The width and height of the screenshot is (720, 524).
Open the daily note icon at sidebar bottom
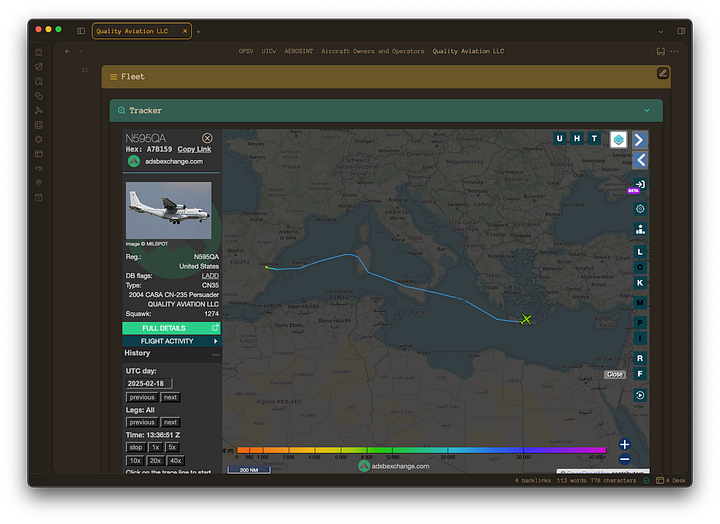(39, 197)
